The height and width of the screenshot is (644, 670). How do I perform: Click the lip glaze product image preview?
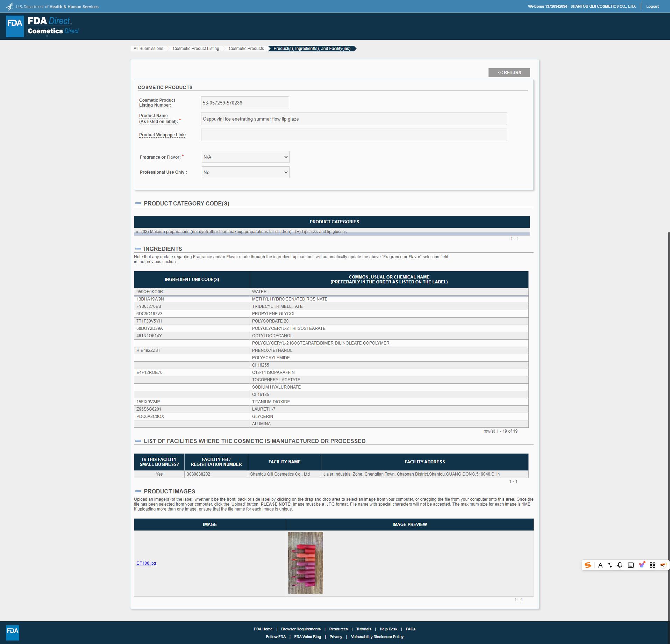pyautogui.click(x=305, y=563)
